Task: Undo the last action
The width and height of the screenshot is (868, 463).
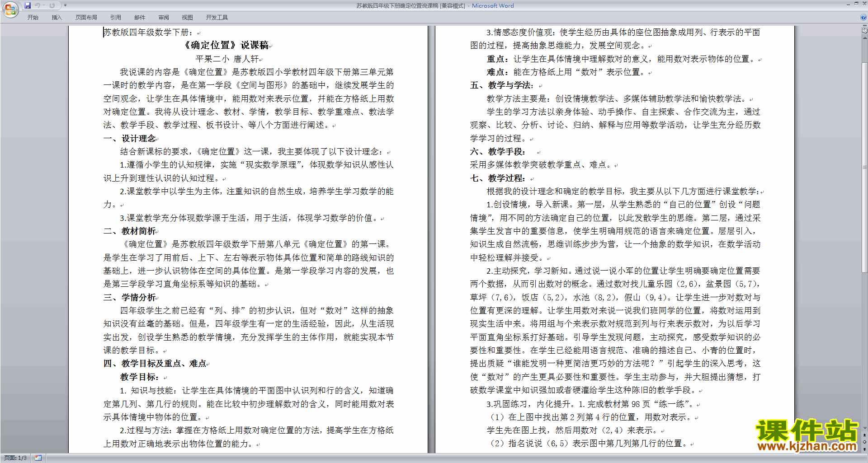Action: 37,5
